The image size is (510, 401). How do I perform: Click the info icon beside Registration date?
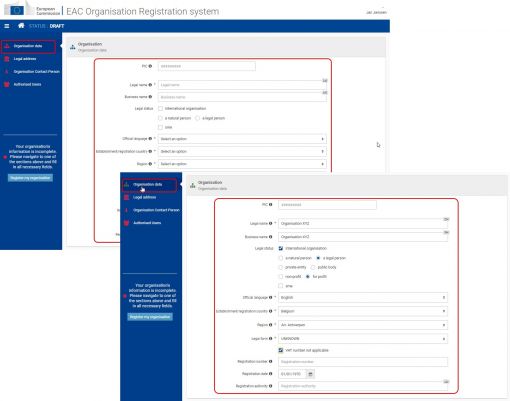click(271, 374)
